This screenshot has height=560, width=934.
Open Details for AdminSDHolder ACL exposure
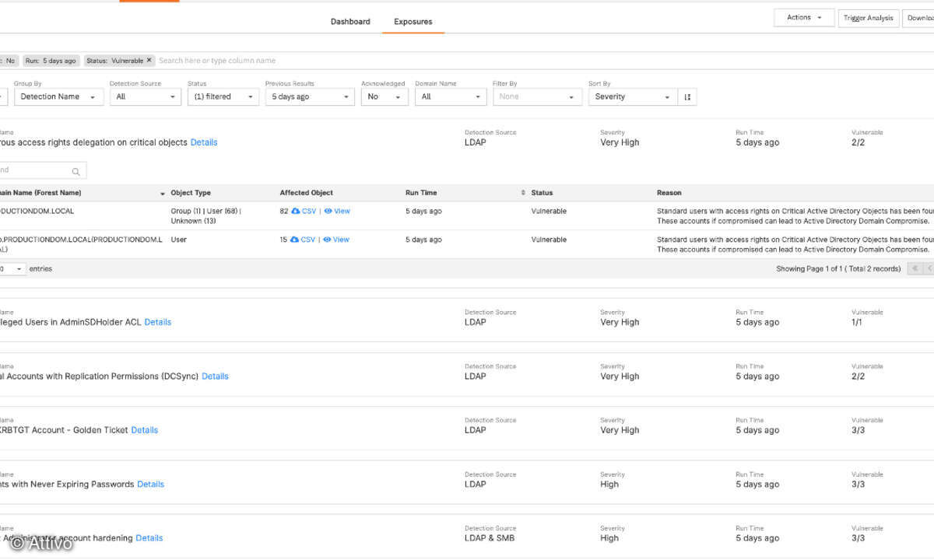click(x=158, y=322)
